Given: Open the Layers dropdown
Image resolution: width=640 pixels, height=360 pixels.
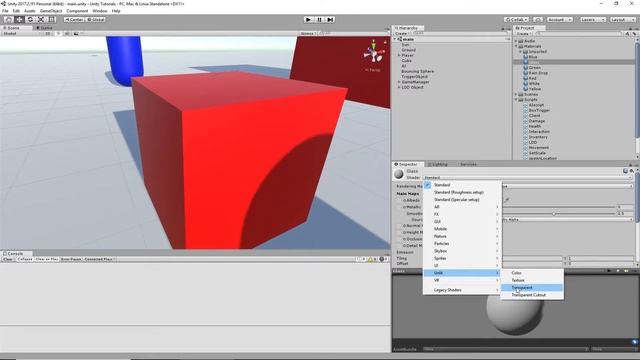Looking at the screenshot, I should pos(592,19).
